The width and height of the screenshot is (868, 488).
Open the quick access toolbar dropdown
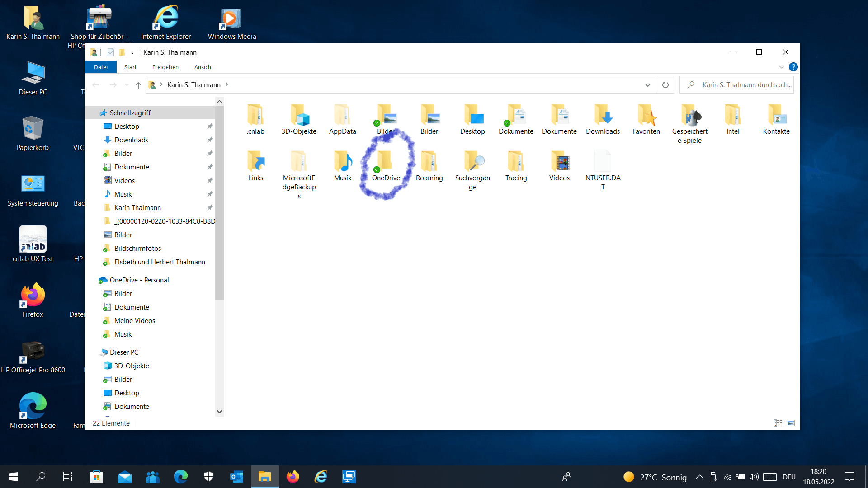click(x=132, y=53)
